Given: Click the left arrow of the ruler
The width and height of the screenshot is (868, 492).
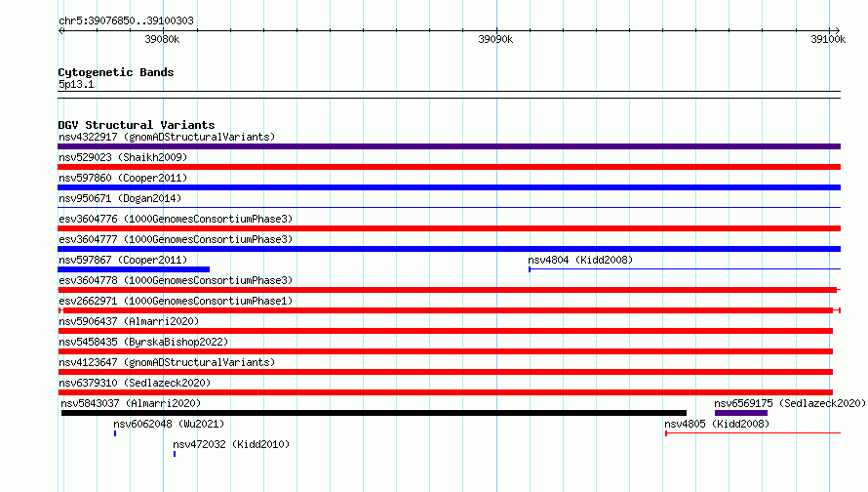Looking at the screenshot, I should pos(60,30).
